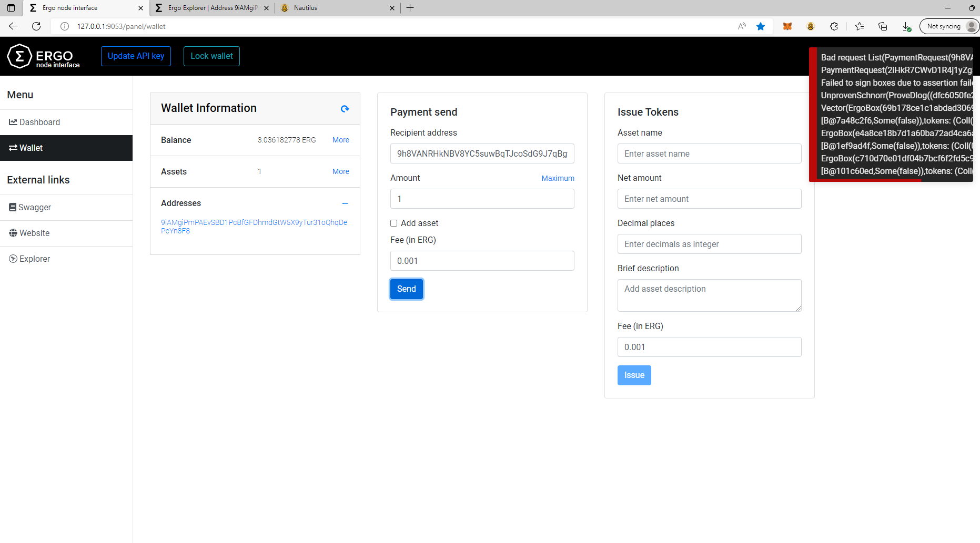
Task: Click the favorite star in address bar
Action: click(761, 26)
